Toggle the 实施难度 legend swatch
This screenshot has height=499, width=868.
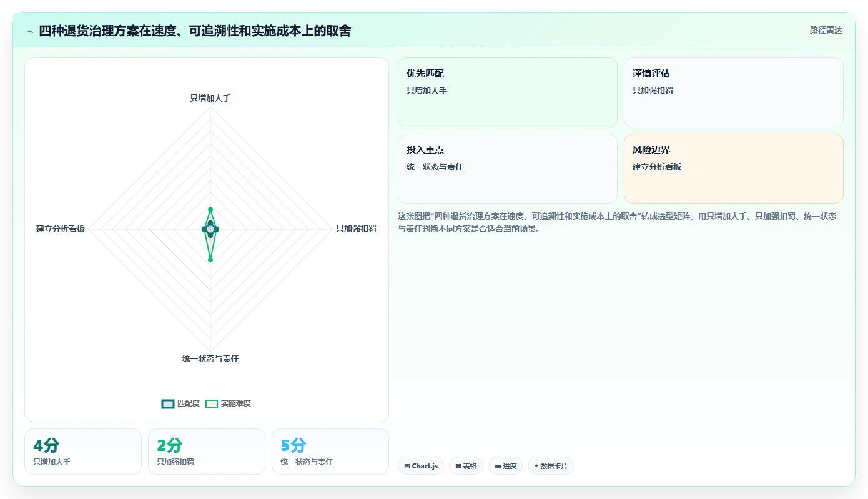[212, 403]
